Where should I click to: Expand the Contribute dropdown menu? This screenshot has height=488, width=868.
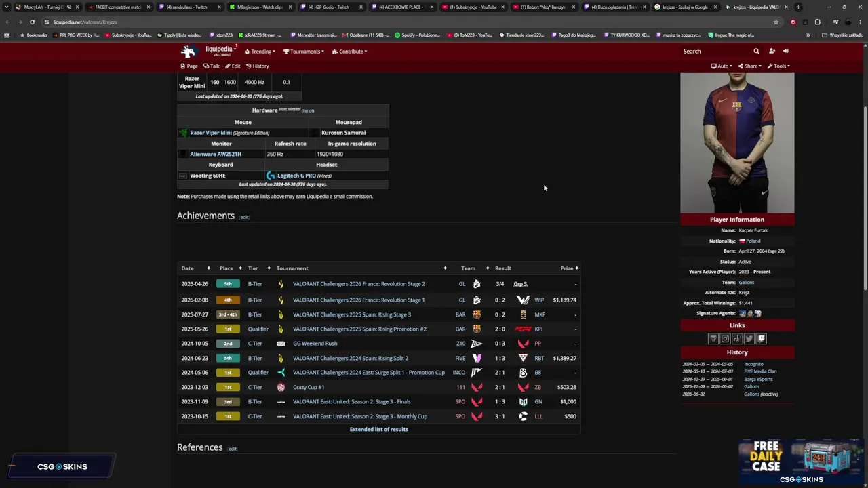click(x=350, y=52)
